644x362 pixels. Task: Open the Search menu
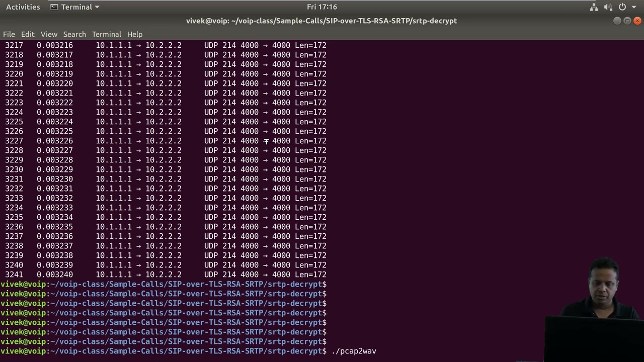pyautogui.click(x=74, y=34)
